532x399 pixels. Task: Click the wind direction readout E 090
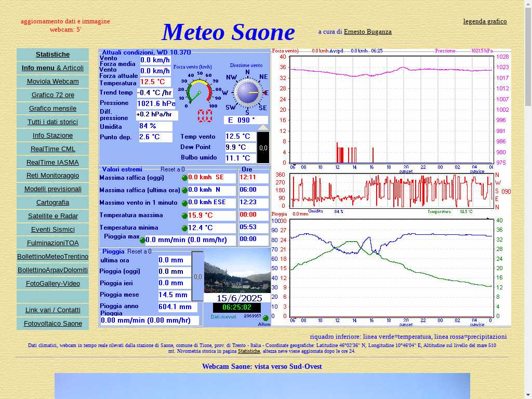click(x=246, y=120)
